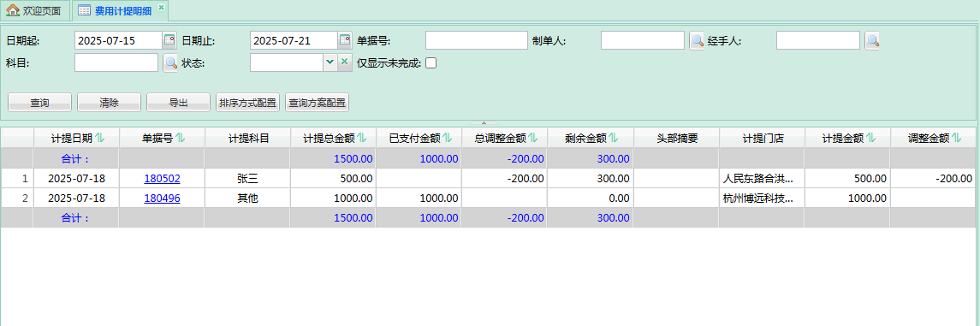The width and height of the screenshot is (980, 326).
Task: Click the 导出 button
Action: (x=178, y=103)
